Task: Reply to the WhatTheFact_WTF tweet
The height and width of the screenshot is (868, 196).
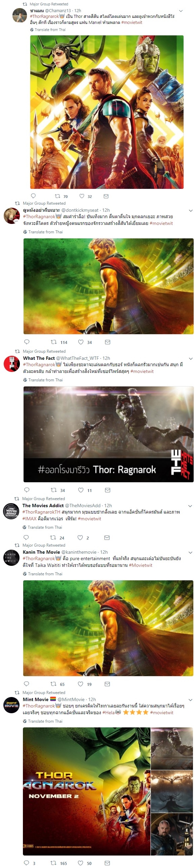Action: coord(27,490)
